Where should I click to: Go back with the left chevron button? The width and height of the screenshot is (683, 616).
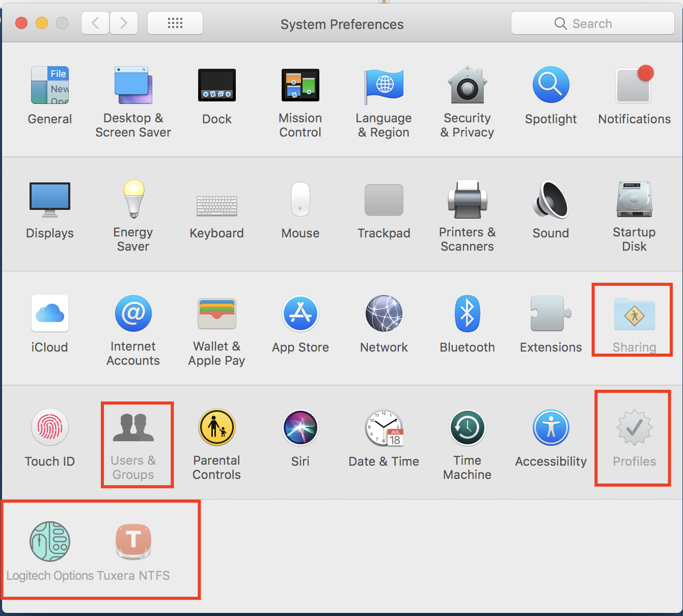pyautogui.click(x=95, y=23)
